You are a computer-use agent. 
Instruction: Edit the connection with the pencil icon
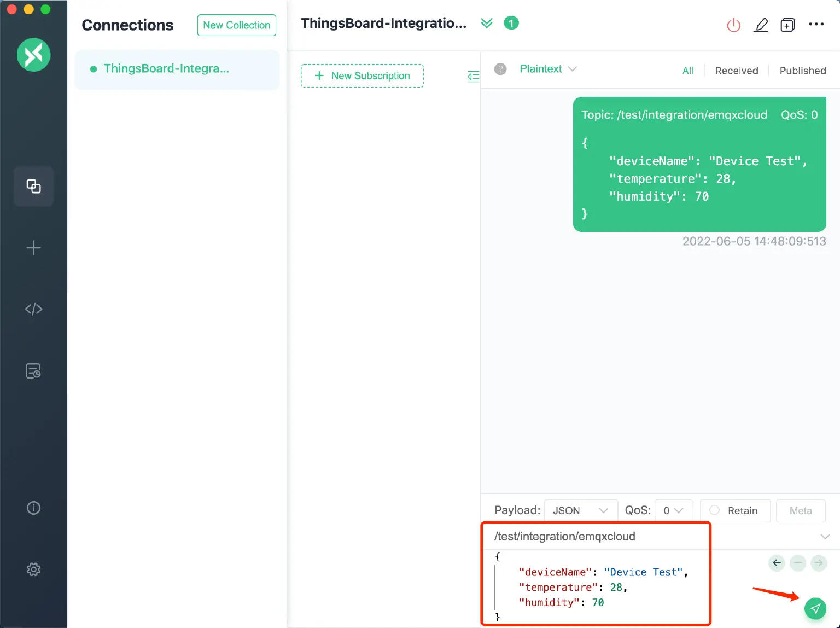tap(761, 25)
